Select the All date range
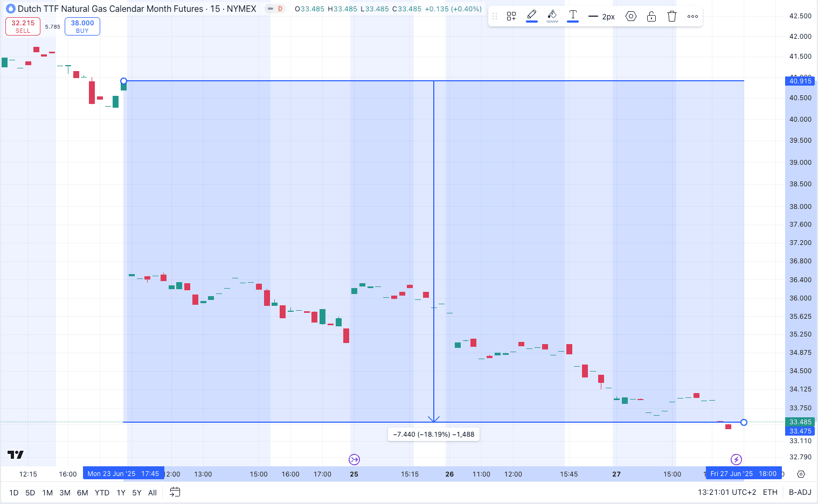 click(x=152, y=493)
